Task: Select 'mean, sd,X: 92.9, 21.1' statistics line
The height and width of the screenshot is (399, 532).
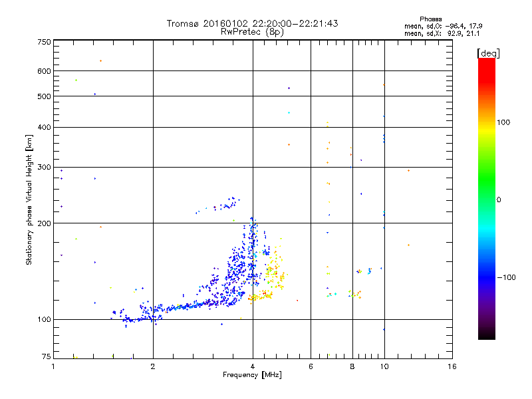Action: (442, 34)
